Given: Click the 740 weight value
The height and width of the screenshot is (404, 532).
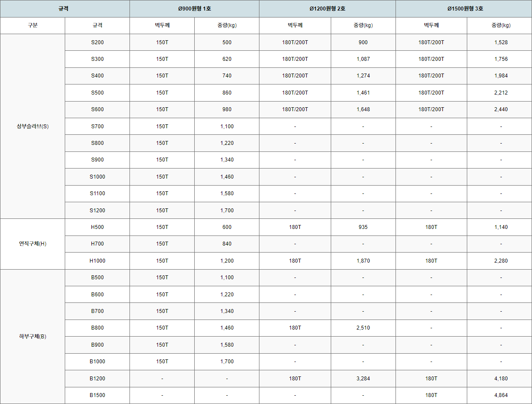Looking at the screenshot, I should click(x=227, y=76).
